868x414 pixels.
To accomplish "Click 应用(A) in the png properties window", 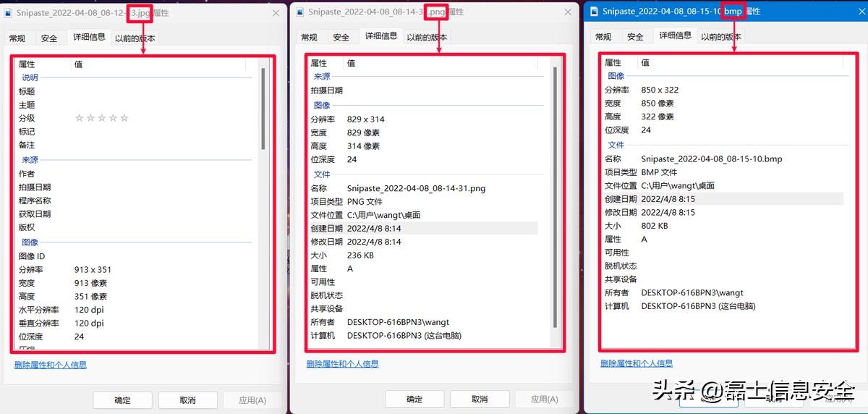I will 545,400.
